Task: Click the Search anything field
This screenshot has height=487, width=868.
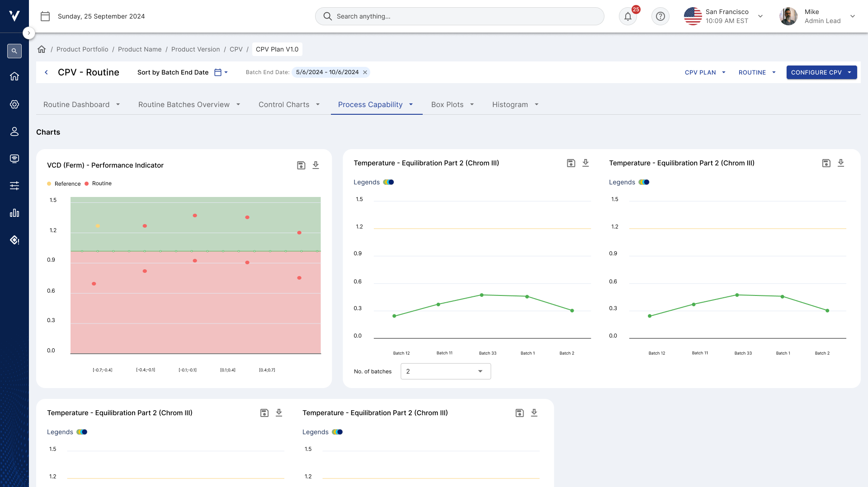Action: [459, 16]
